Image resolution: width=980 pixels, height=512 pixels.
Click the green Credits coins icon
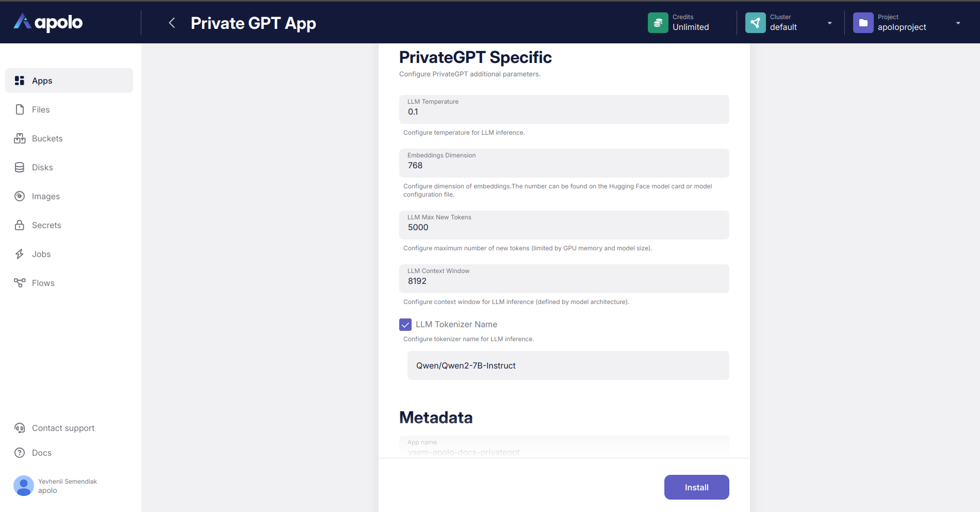(658, 23)
